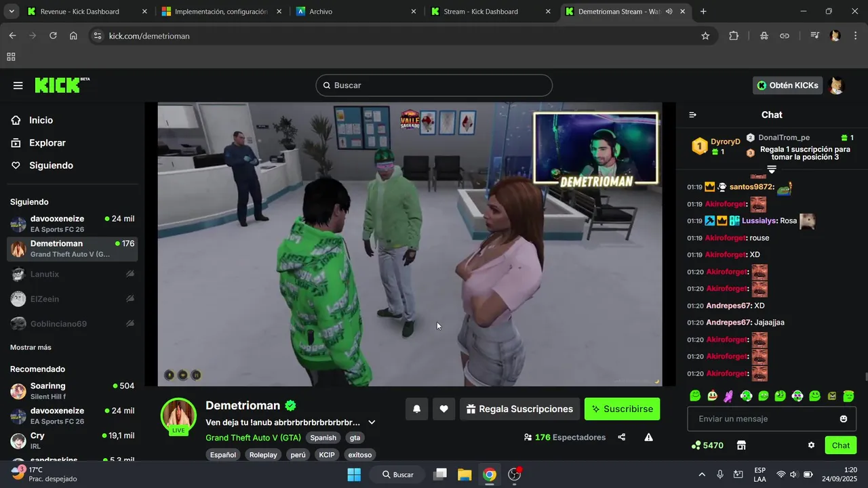
Task: Open Siguiendo page in sidebar navigation
Action: (x=51, y=165)
